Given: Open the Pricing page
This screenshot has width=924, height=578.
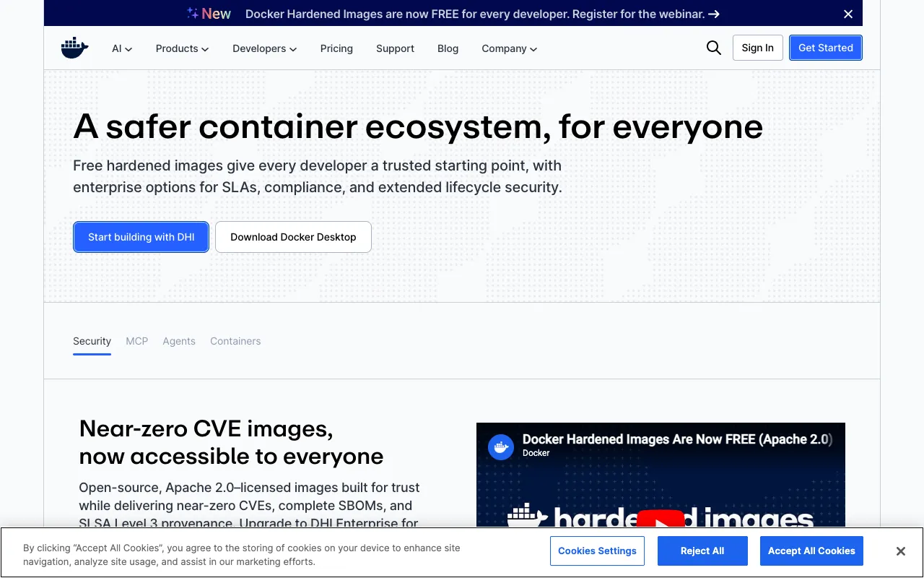Looking at the screenshot, I should tap(336, 48).
